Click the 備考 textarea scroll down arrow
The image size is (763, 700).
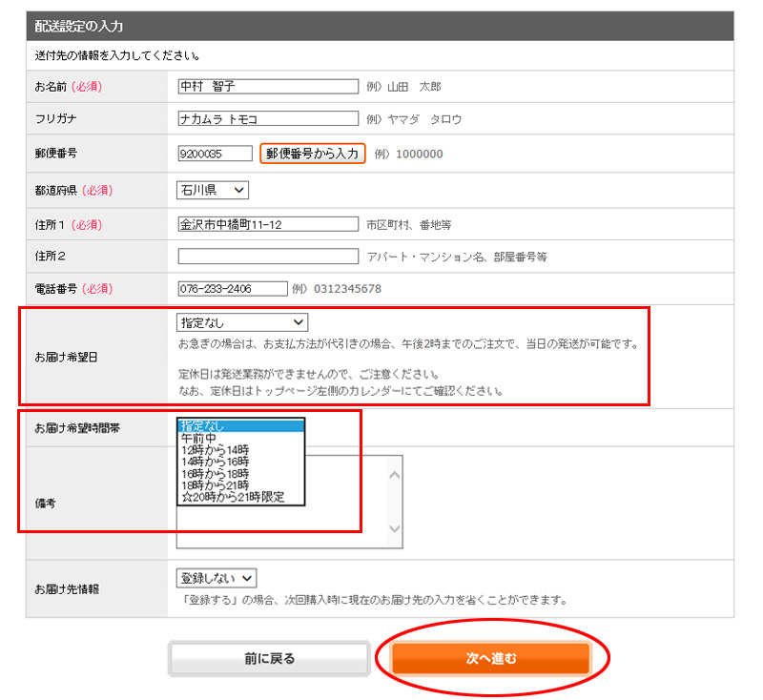tap(395, 528)
